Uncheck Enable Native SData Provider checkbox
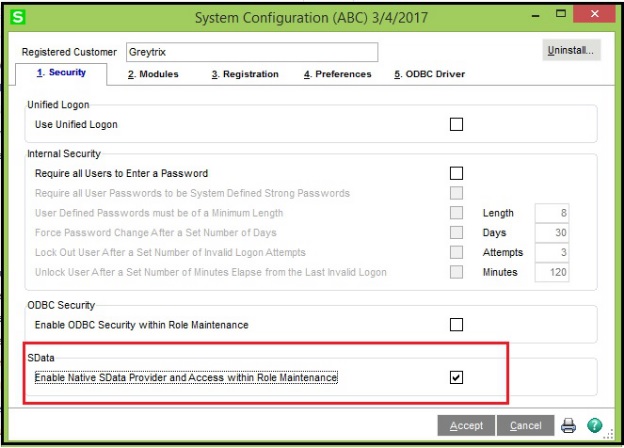The height and width of the screenshot is (448, 624). (x=456, y=377)
